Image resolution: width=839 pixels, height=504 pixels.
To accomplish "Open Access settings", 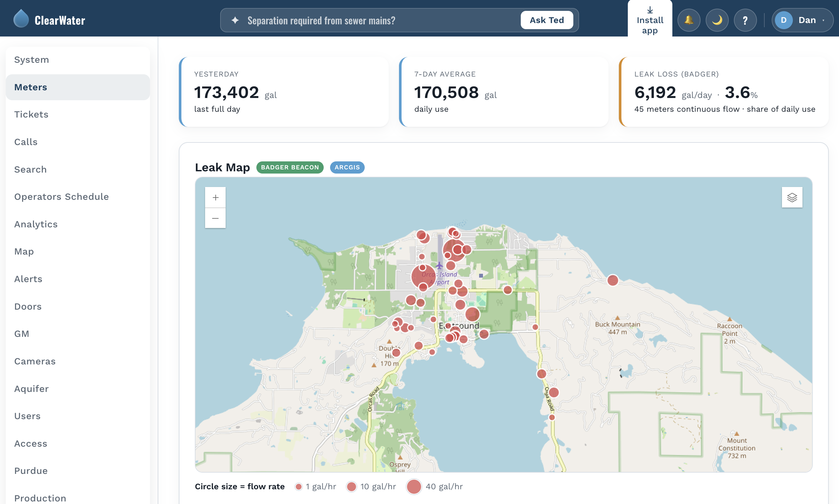I will point(78,443).
